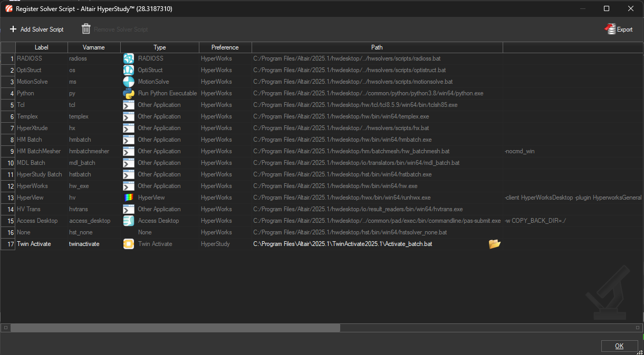Click the hst_none varname cell
The height and width of the screenshot is (355, 644).
[94, 232]
